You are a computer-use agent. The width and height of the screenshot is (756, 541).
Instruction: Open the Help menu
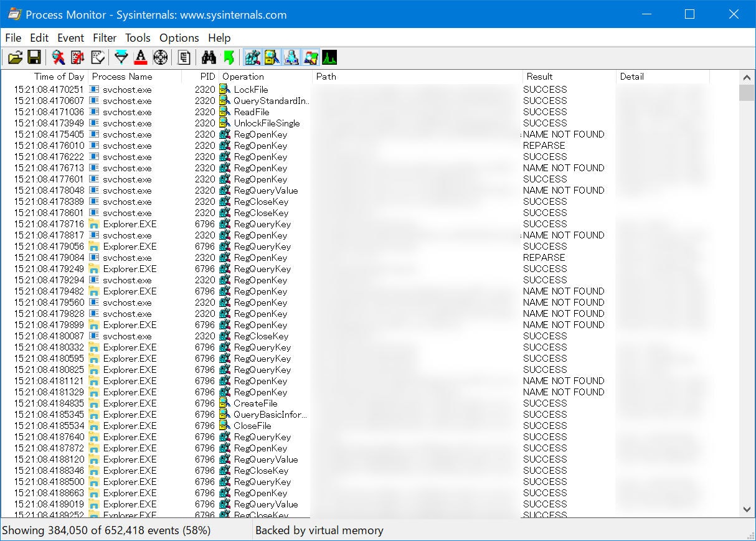[x=219, y=38]
